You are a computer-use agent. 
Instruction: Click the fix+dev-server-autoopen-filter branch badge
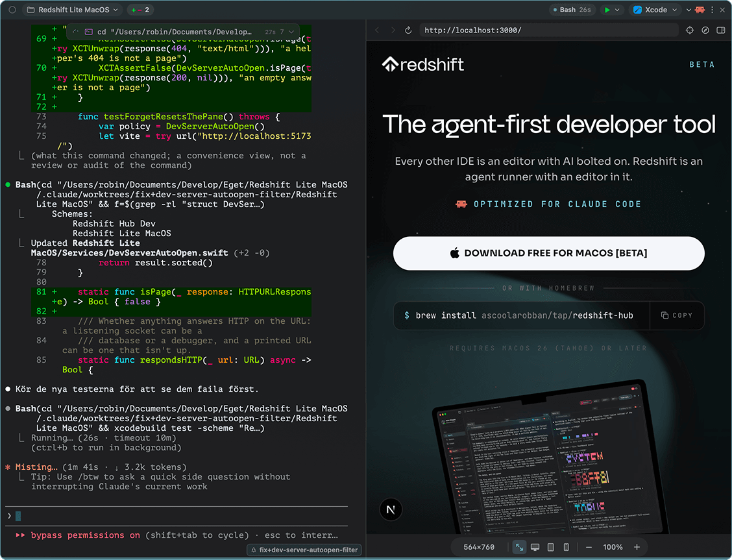[304, 550]
